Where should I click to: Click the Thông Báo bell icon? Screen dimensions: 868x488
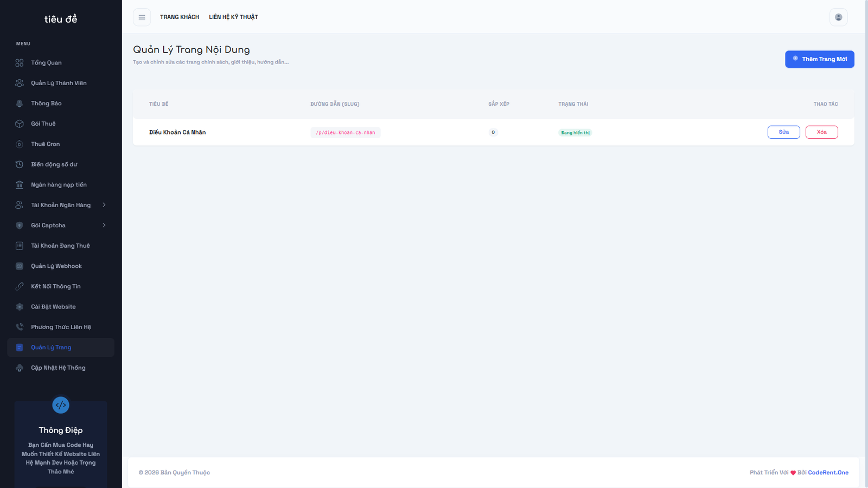(x=20, y=104)
